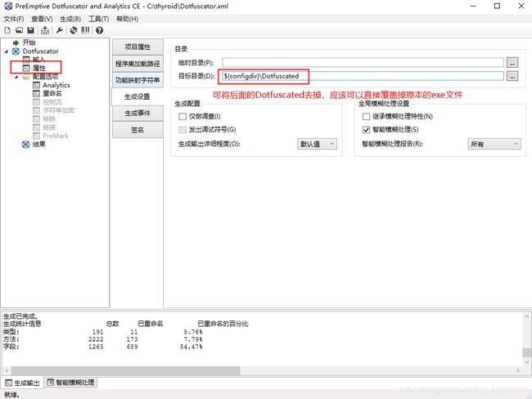The height and width of the screenshot is (399, 532).
Task: Click the icon beside 属性 in tree
Action: [x=26, y=68]
